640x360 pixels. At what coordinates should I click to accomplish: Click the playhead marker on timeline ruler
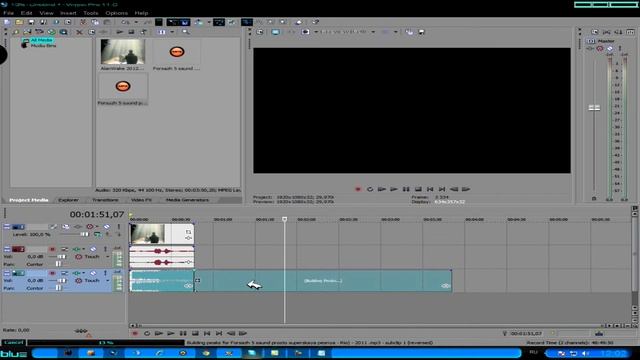(x=284, y=219)
